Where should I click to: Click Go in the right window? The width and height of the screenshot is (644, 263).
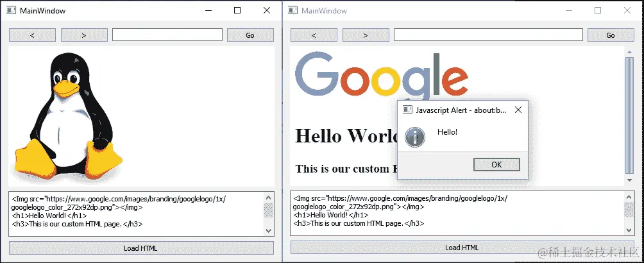(611, 35)
